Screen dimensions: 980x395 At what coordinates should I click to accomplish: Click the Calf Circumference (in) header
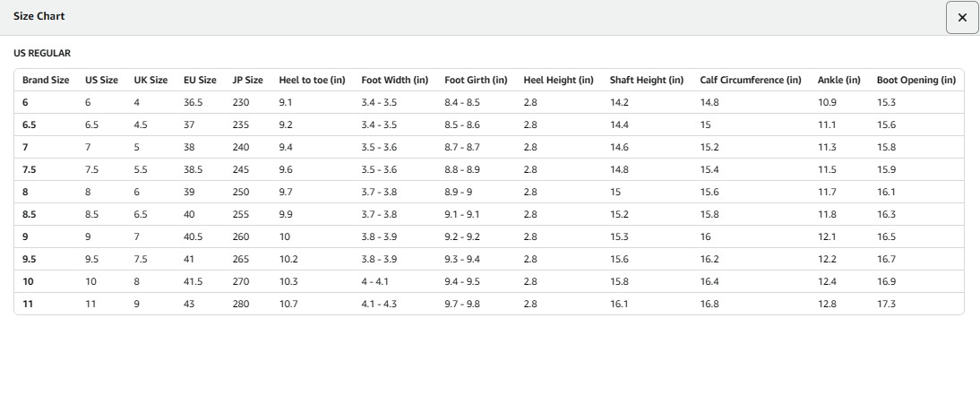pyautogui.click(x=750, y=80)
